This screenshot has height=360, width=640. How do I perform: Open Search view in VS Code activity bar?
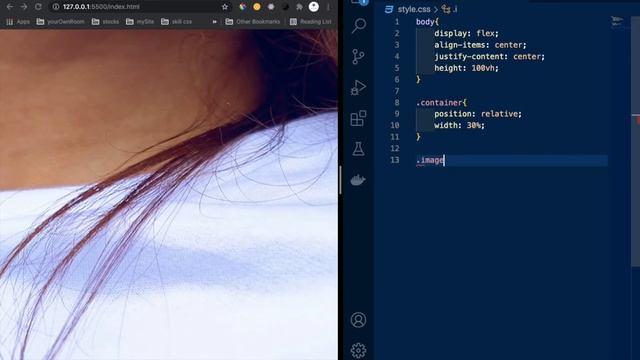pyautogui.click(x=358, y=25)
